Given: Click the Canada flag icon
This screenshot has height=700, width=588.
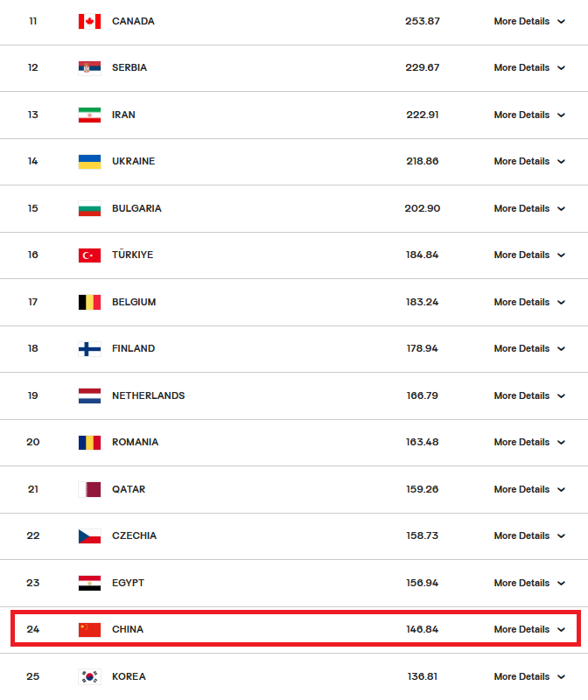Looking at the screenshot, I should [89, 21].
